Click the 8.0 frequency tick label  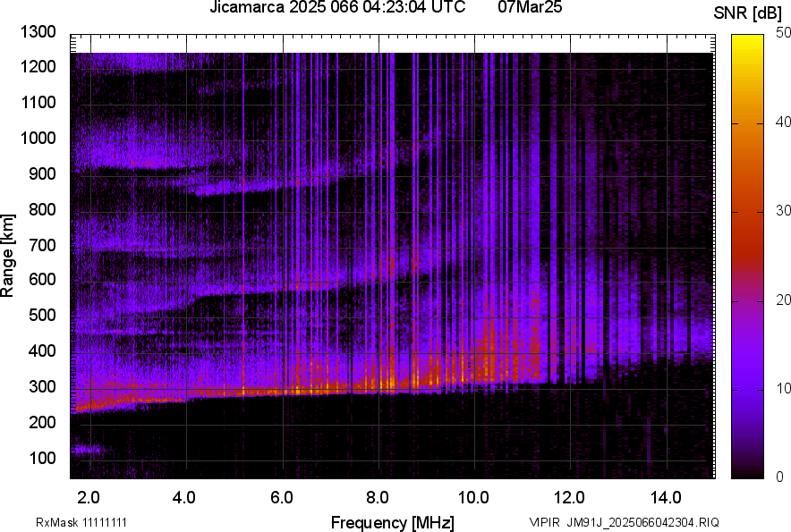pyautogui.click(x=377, y=497)
